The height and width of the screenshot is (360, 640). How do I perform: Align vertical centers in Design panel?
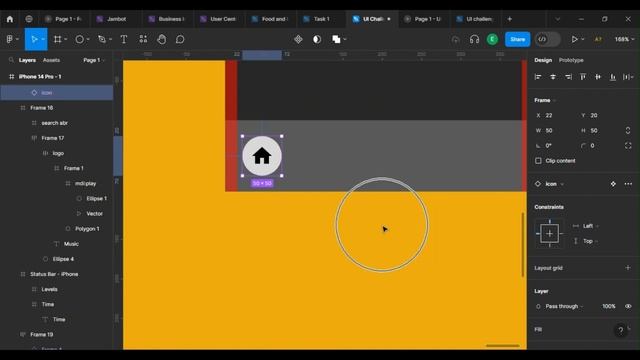(x=598, y=77)
